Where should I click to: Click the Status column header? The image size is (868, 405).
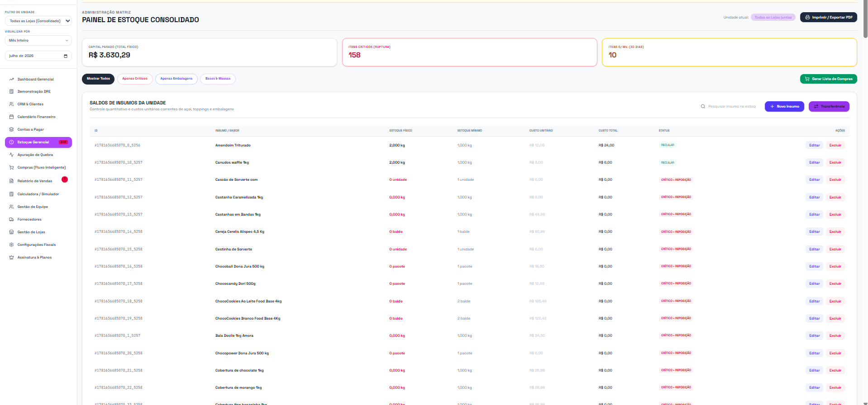[664, 131]
